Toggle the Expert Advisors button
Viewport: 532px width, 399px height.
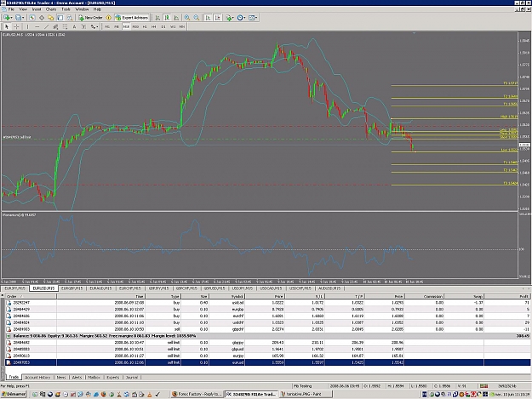point(132,18)
